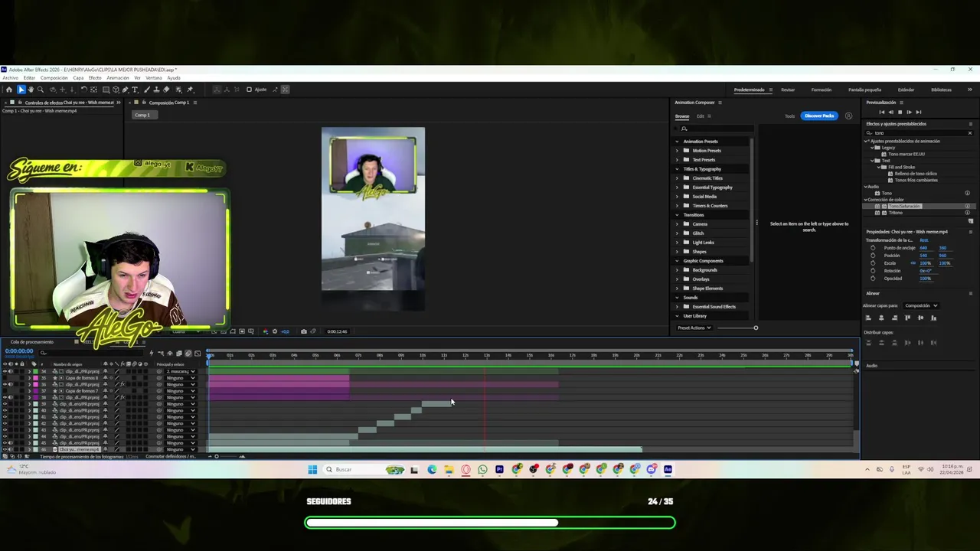Open parent dropdown of layer 40
The image size is (980, 551).
coord(180,410)
